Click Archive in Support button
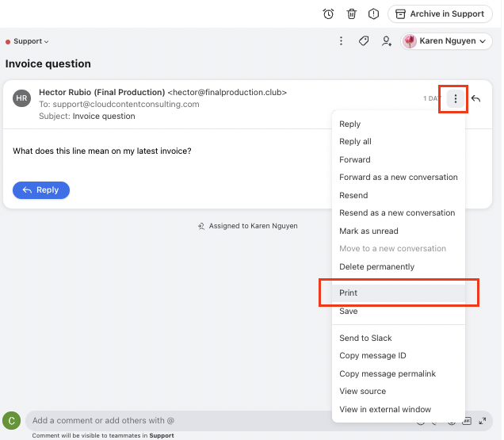 (x=440, y=13)
